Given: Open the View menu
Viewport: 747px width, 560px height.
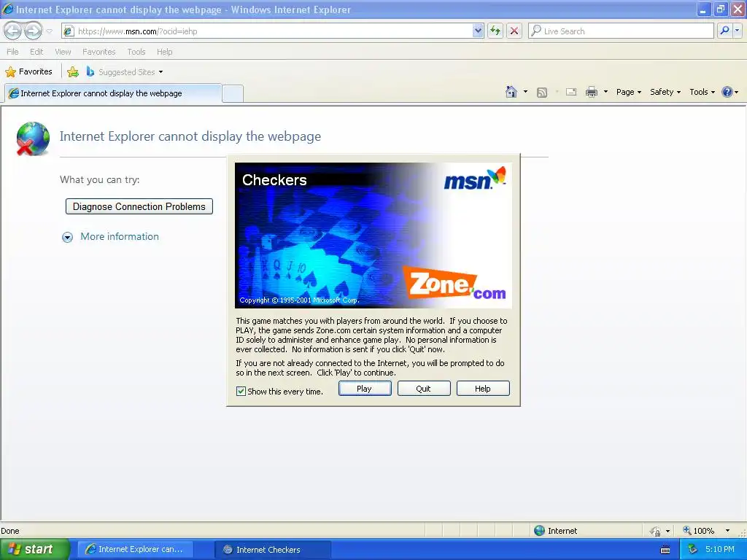Looking at the screenshot, I should coord(63,52).
